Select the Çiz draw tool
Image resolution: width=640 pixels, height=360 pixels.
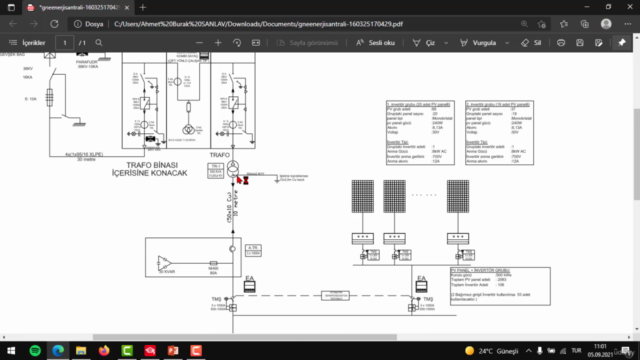tap(424, 42)
